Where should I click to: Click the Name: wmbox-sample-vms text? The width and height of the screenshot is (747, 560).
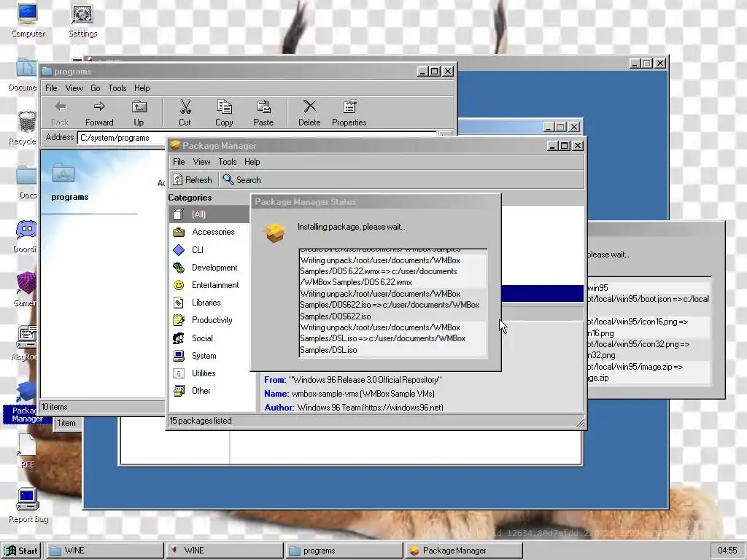tap(349, 394)
